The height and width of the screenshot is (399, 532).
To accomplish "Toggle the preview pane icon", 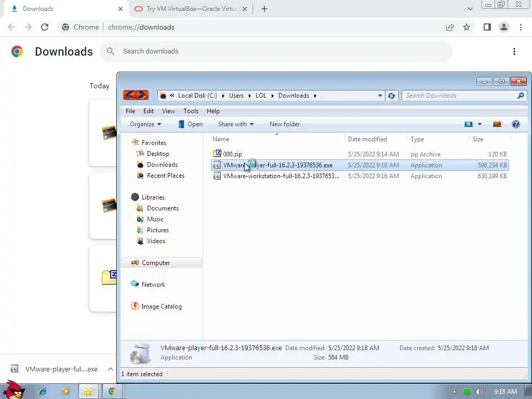I will coord(497,124).
